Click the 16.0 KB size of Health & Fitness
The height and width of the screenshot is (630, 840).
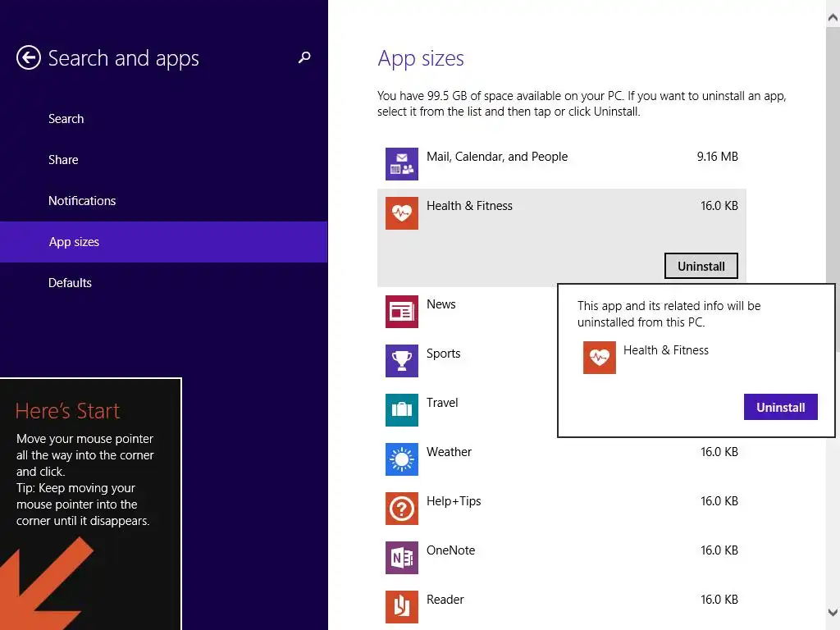coord(719,206)
